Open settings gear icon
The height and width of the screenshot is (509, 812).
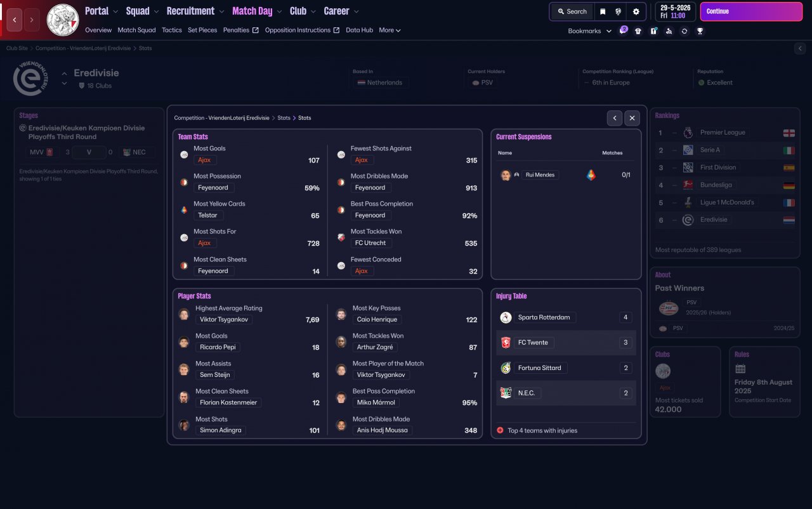pyautogui.click(x=636, y=11)
